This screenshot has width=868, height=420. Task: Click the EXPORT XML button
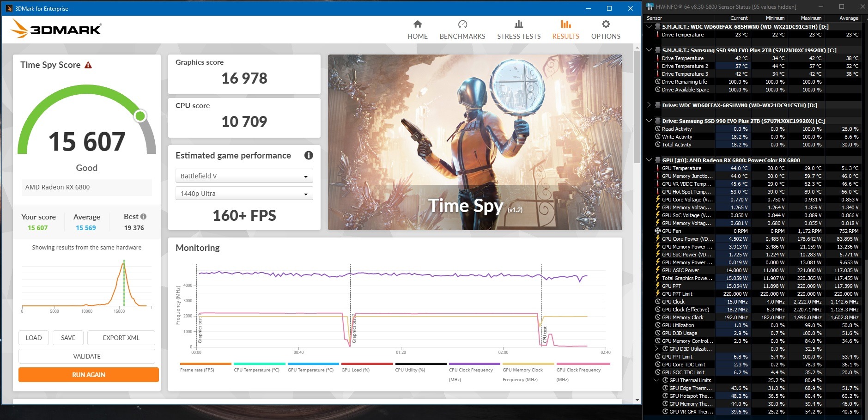click(x=121, y=338)
